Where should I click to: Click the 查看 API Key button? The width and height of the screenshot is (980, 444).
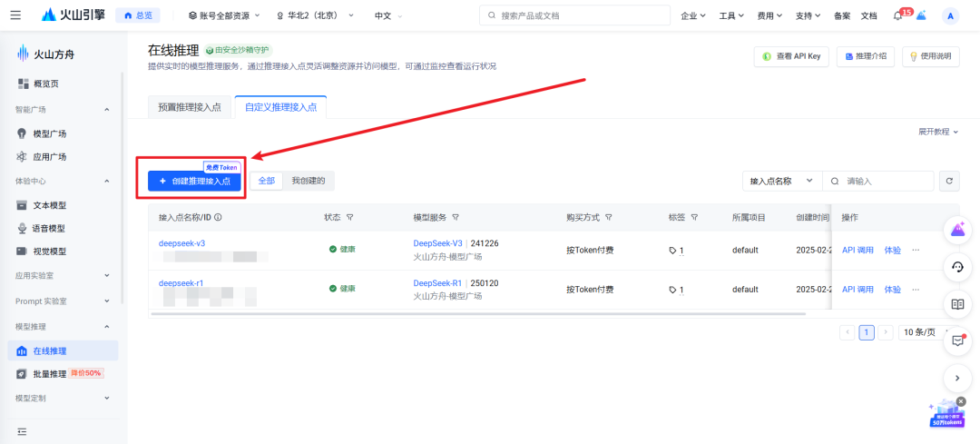(792, 56)
